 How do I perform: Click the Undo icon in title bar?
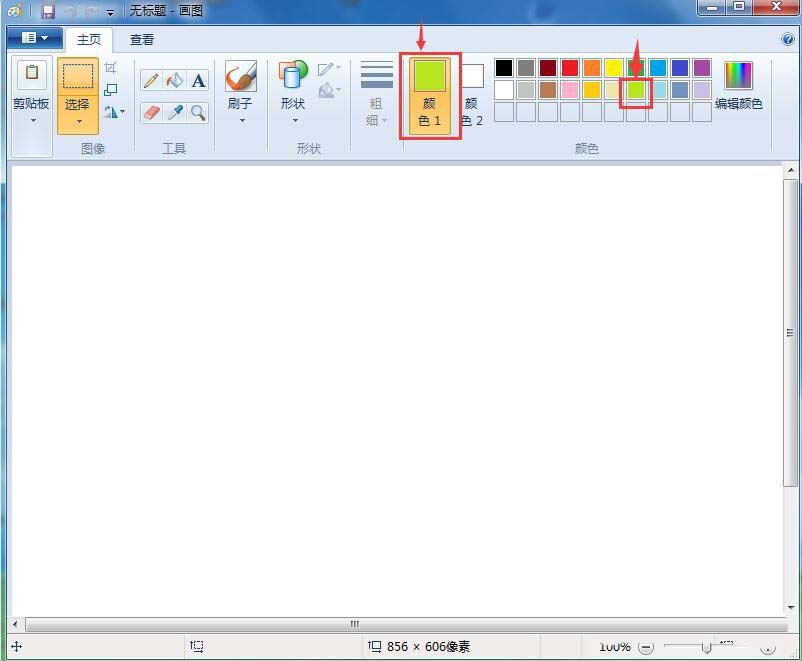point(70,11)
